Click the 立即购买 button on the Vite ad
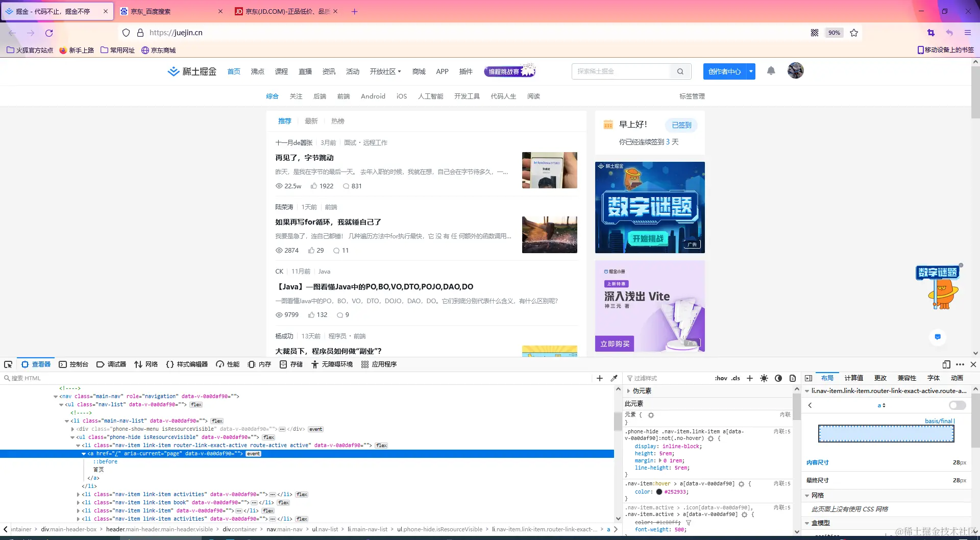Screen dimensions: 980x540 click(614, 343)
